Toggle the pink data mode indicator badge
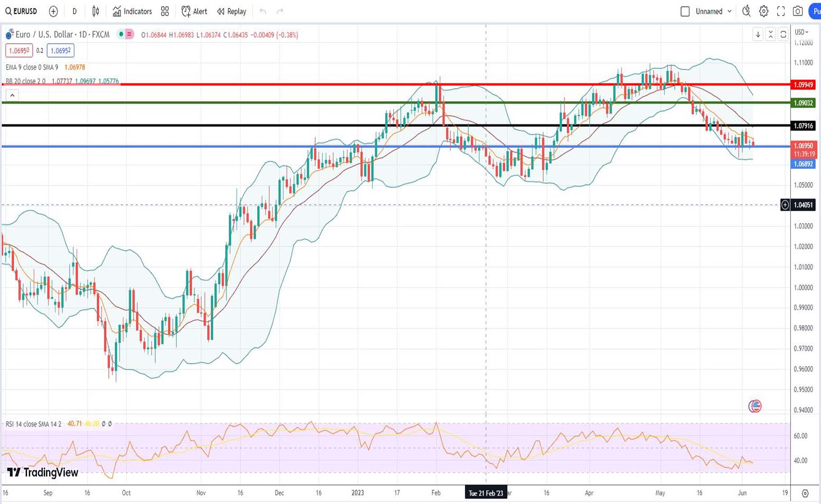The image size is (821, 504). [x=129, y=34]
